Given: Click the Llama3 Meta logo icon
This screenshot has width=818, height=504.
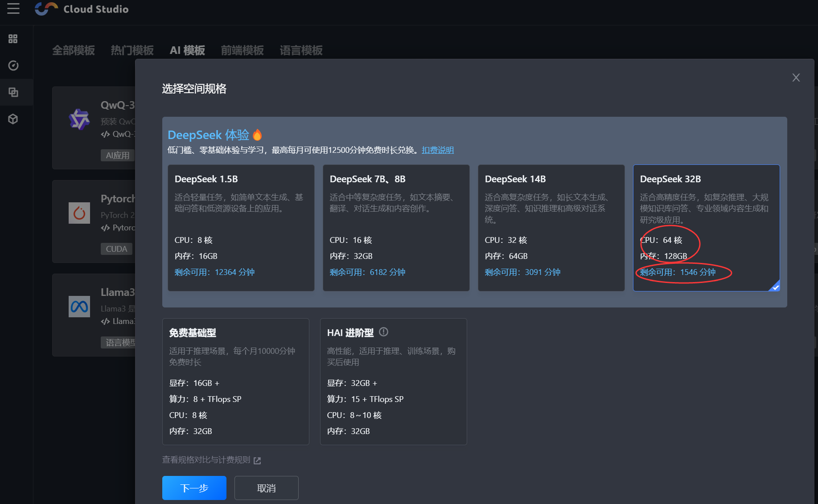Looking at the screenshot, I should pyautogui.click(x=79, y=307).
